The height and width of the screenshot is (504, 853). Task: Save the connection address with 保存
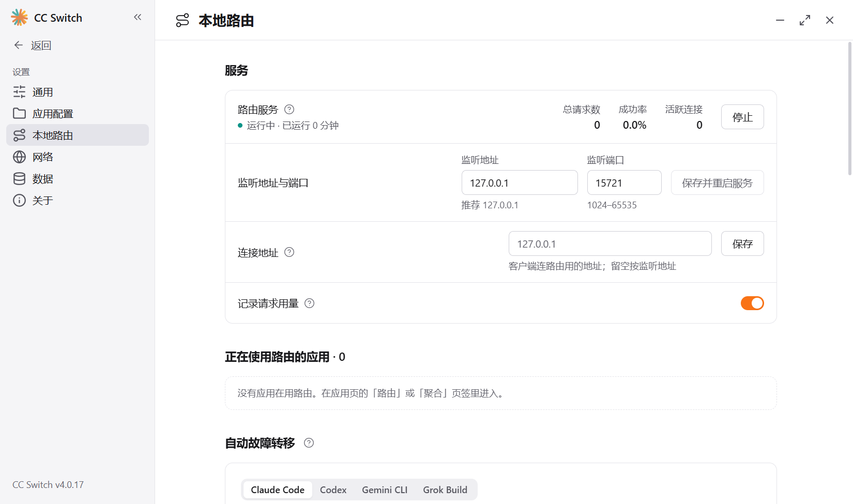click(742, 243)
